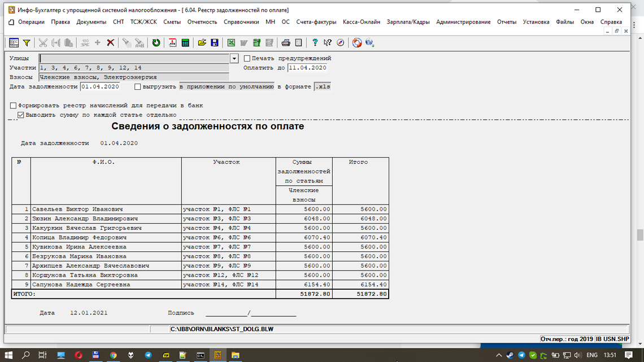Export to Excel using green X icon

(x=231, y=43)
